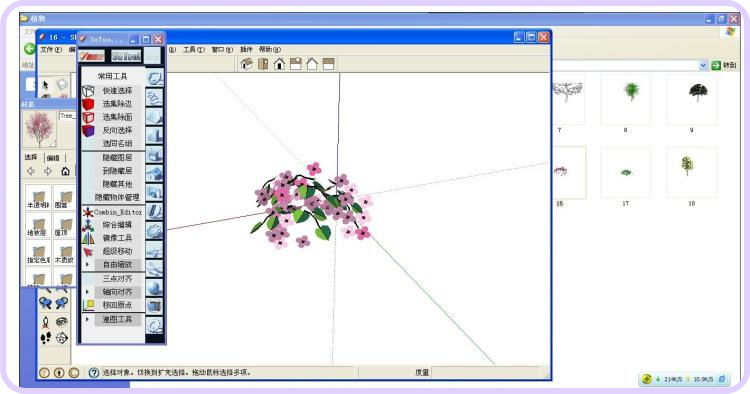Viewport: 750px width, 394px height.
Task: Click the 转到 go button in explorer
Action: click(724, 66)
